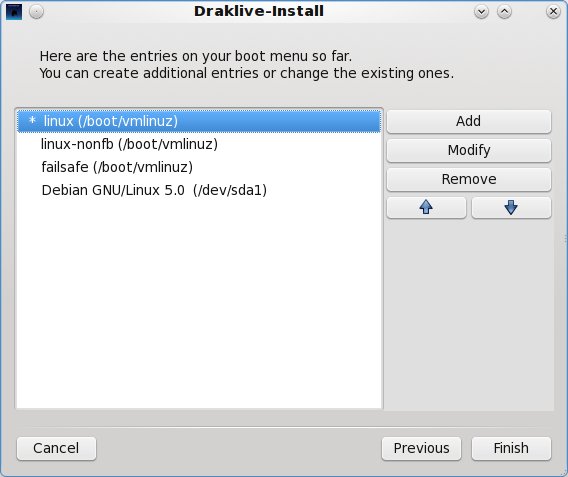Select the Debian GNU/Linux 5.0 entry
The image size is (568, 477).
(x=199, y=190)
